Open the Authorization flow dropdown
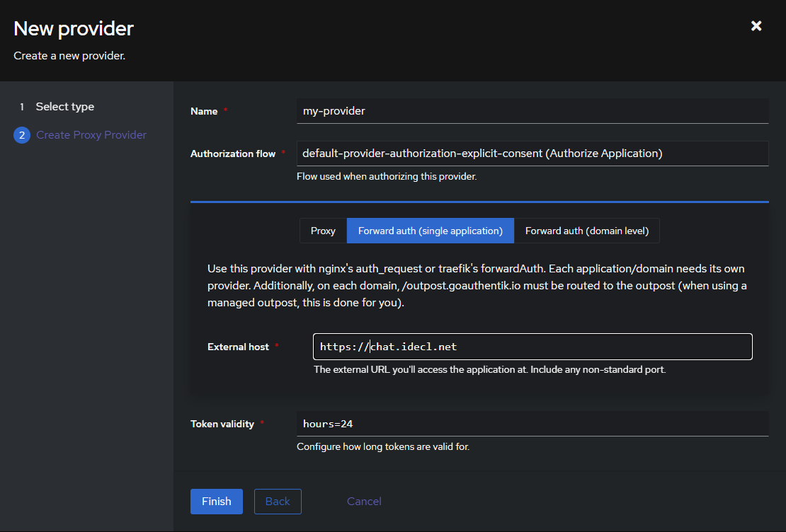This screenshot has height=532, width=786. [x=532, y=154]
